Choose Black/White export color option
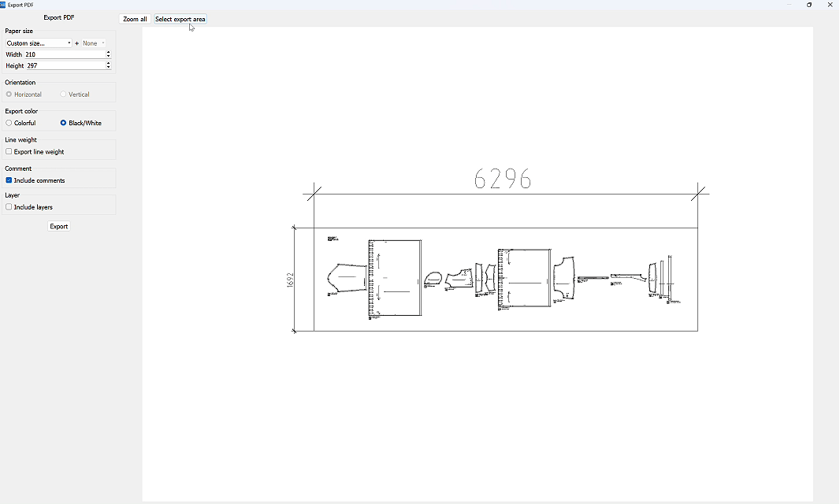This screenshot has width=840, height=504. pyautogui.click(x=63, y=123)
